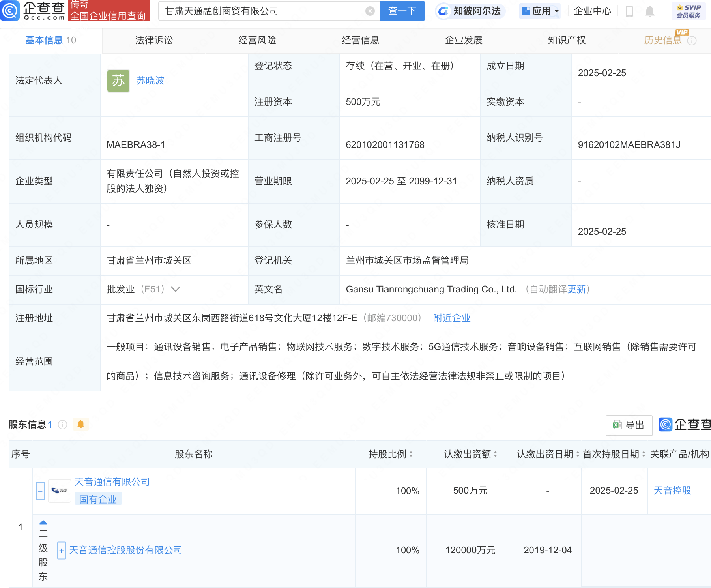Click the 2019-12-04 date cell
The height and width of the screenshot is (588, 711).
pyautogui.click(x=548, y=550)
